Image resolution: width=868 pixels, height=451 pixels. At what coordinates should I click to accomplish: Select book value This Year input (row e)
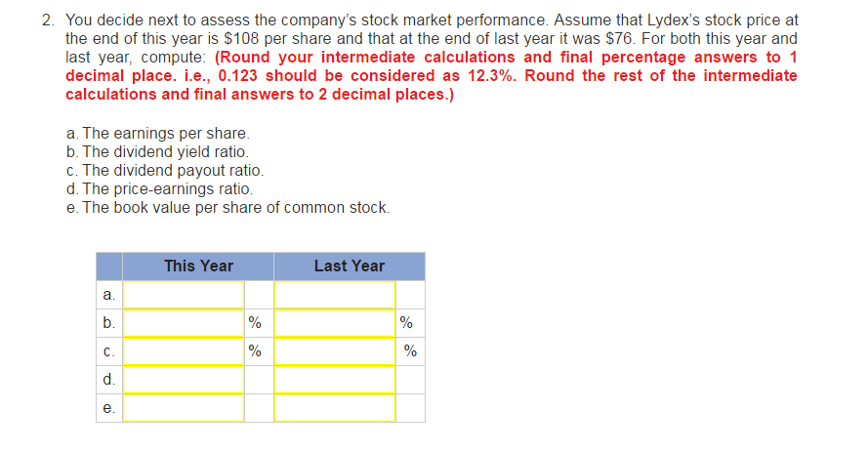click(183, 407)
